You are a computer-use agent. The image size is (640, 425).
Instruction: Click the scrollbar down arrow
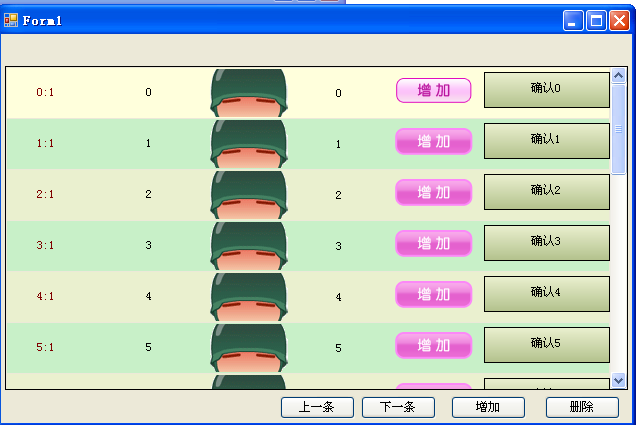[x=618, y=380]
